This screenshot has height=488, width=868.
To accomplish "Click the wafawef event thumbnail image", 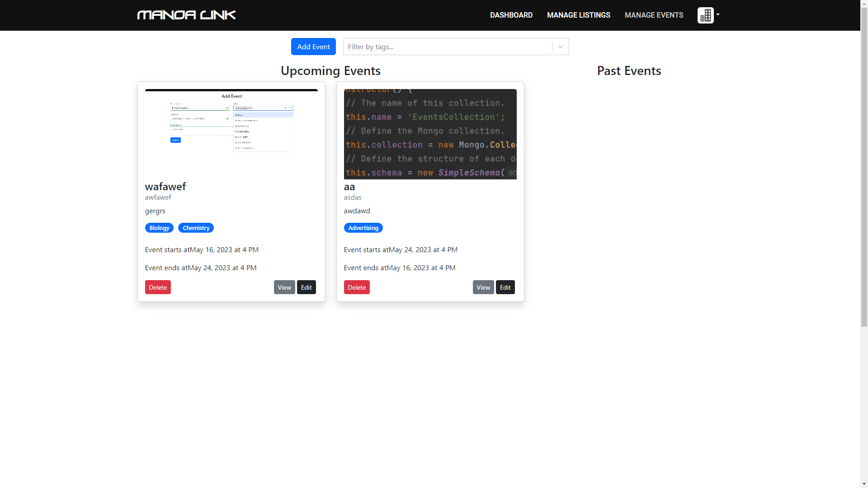I will 231,133.
